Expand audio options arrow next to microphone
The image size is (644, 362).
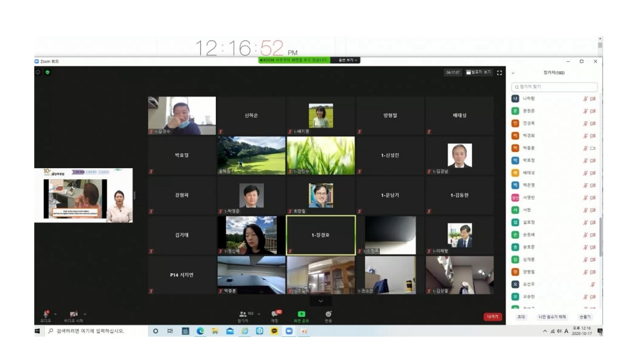tap(55, 314)
